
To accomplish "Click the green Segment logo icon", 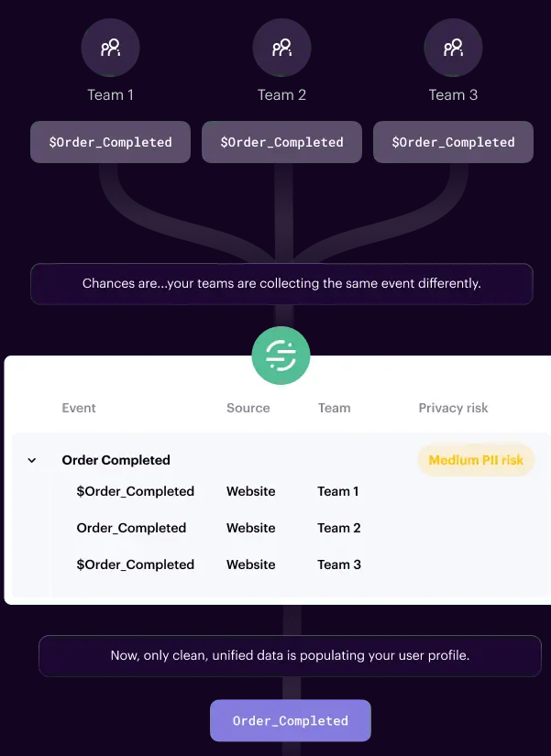I will coord(281,356).
